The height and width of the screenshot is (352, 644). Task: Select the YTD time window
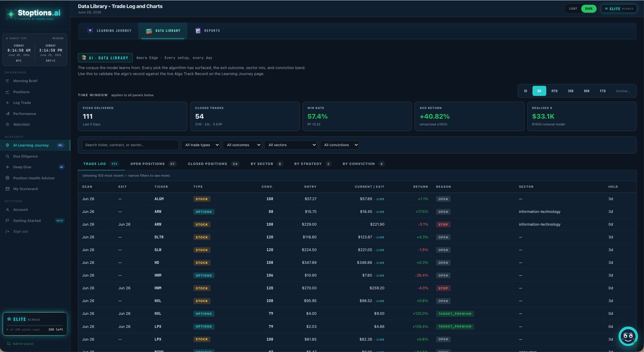(603, 91)
